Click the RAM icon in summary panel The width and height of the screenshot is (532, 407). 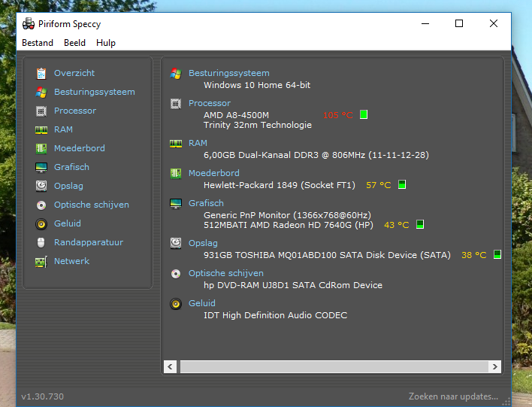point(176,144)
